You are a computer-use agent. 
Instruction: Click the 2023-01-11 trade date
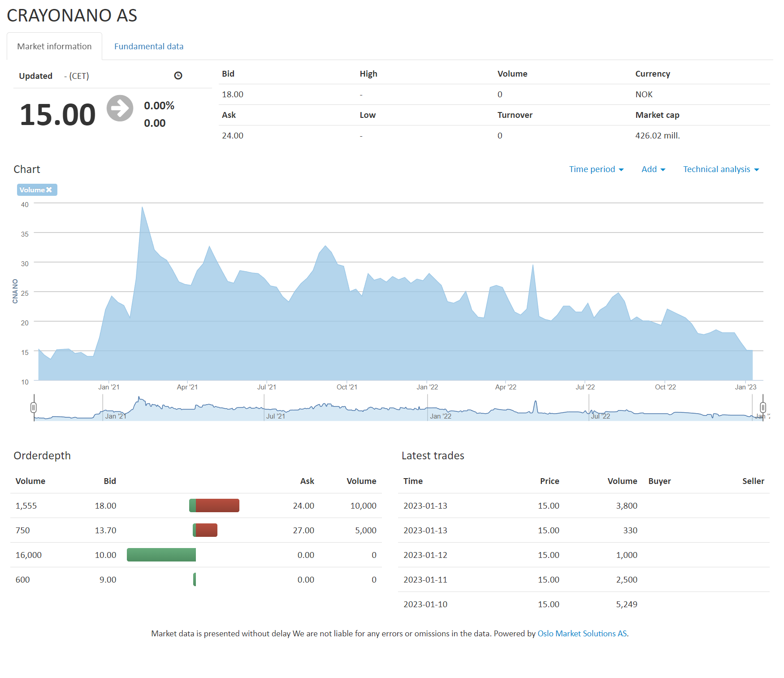coord(425,580)
